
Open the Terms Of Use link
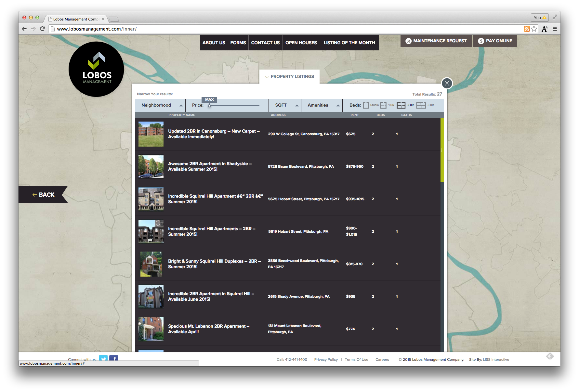(356, 359)
